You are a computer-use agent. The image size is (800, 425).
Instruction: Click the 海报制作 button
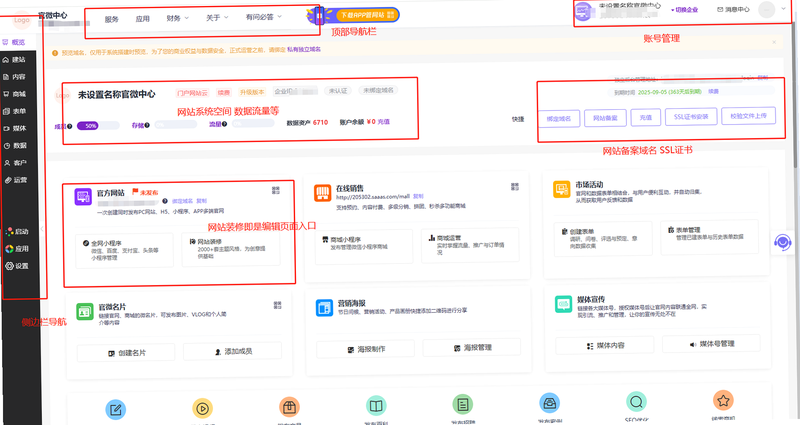365,349
